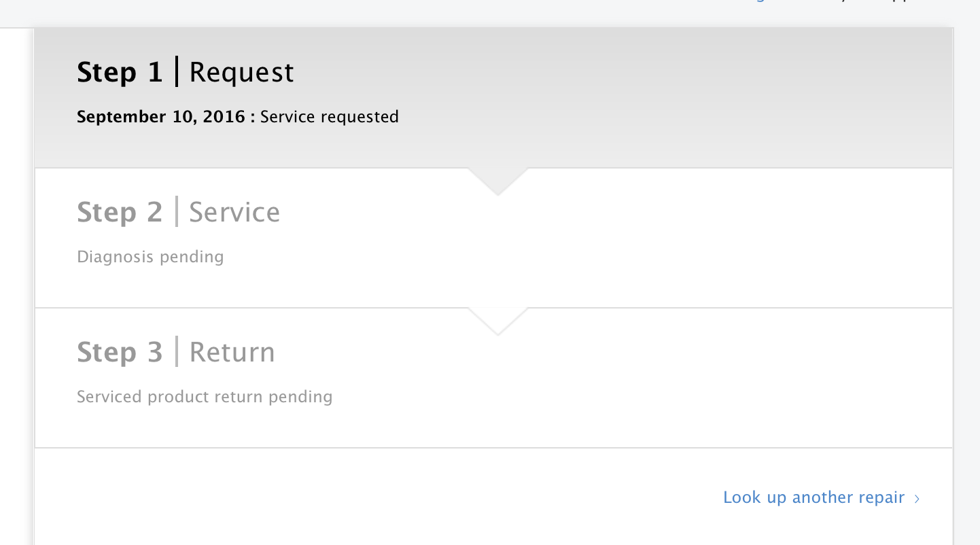Click the gray Step 2 label
The height and width of the screenshot is (545, 980).
pos(120,212)
